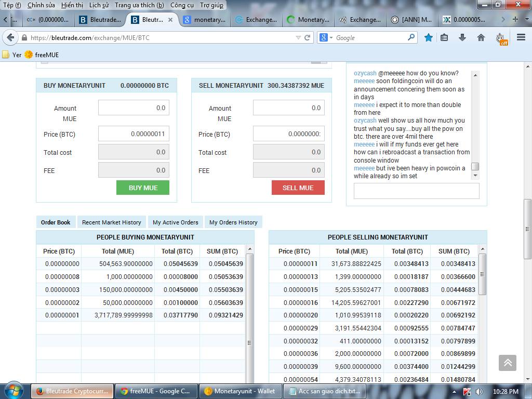The width and height of the screenshot is (532, 399).
Task: Open Monetaryunit Wallet taskbar item
Action: coord(240,391)
